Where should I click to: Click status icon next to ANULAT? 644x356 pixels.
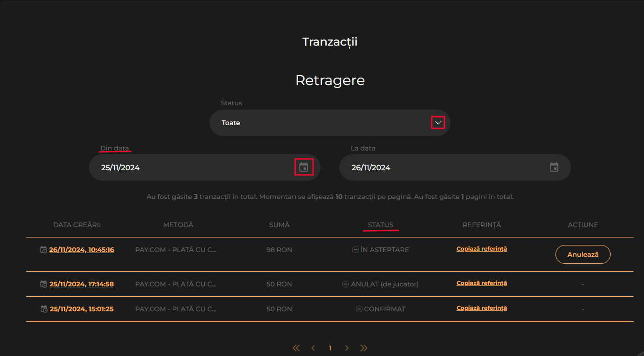(346, 284)
